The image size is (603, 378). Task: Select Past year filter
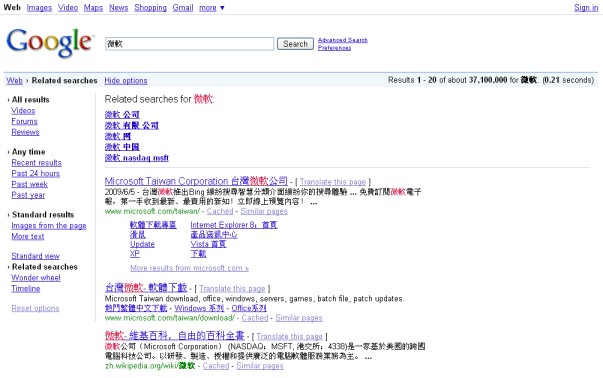[x=28, y=195]
